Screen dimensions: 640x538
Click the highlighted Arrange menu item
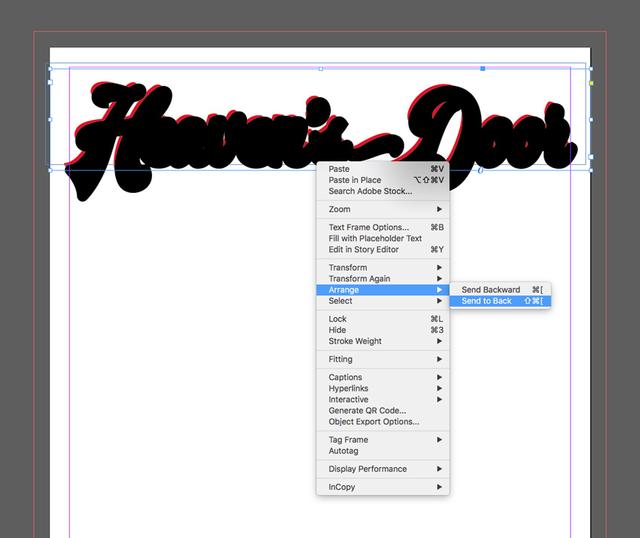point(383,290)
